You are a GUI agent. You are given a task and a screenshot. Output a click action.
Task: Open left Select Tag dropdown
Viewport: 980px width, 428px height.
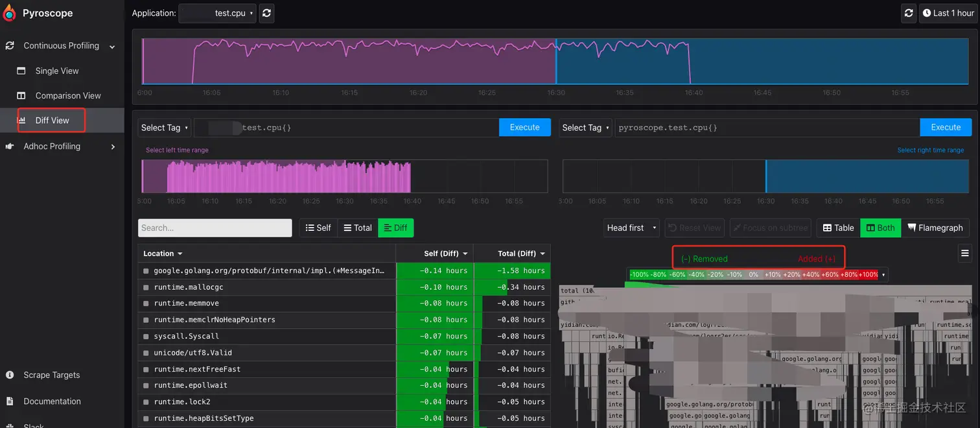pos(164,127)
